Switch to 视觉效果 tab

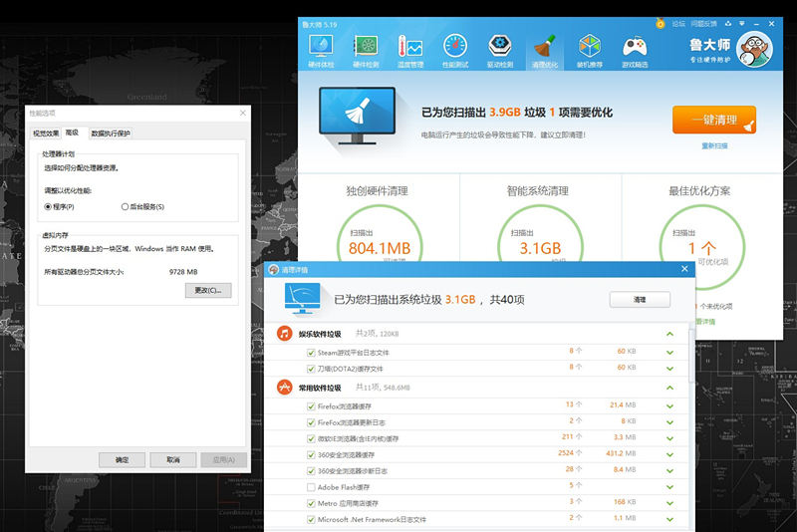pos(46,133)
